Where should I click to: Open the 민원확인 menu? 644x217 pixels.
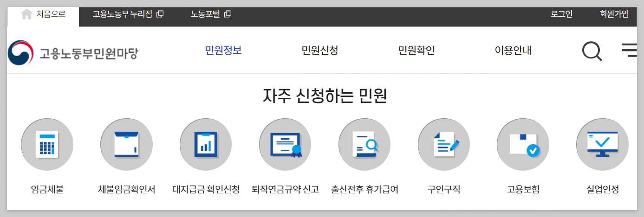(416, 51)
